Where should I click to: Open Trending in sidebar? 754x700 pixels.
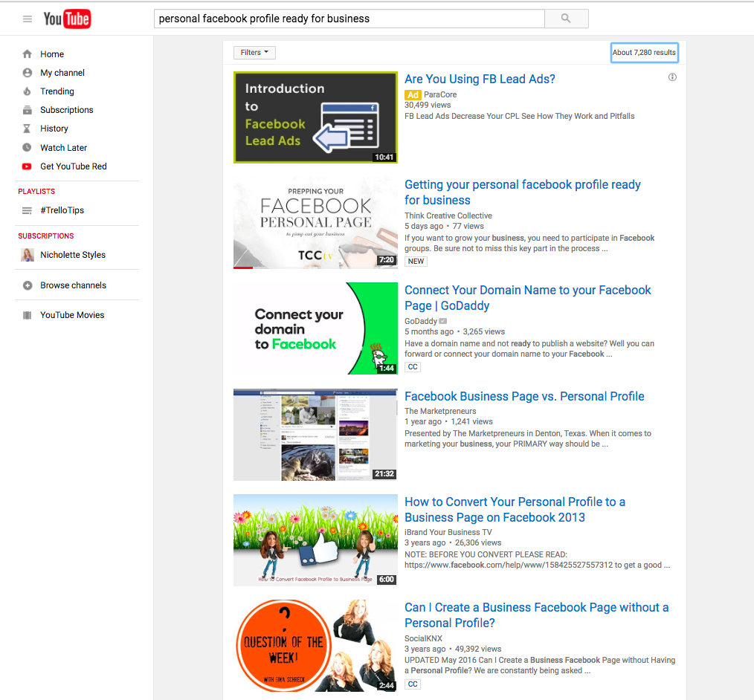tap(57, 91)
